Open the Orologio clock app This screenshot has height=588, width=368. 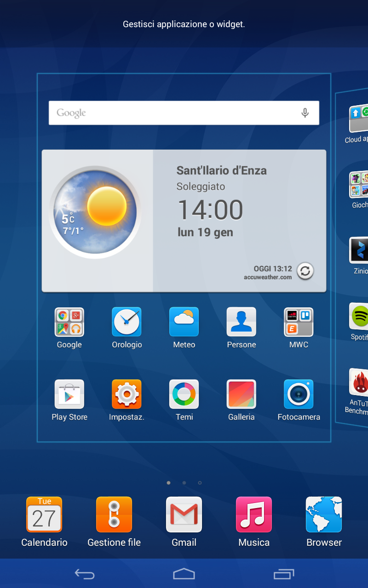point(126,322)
